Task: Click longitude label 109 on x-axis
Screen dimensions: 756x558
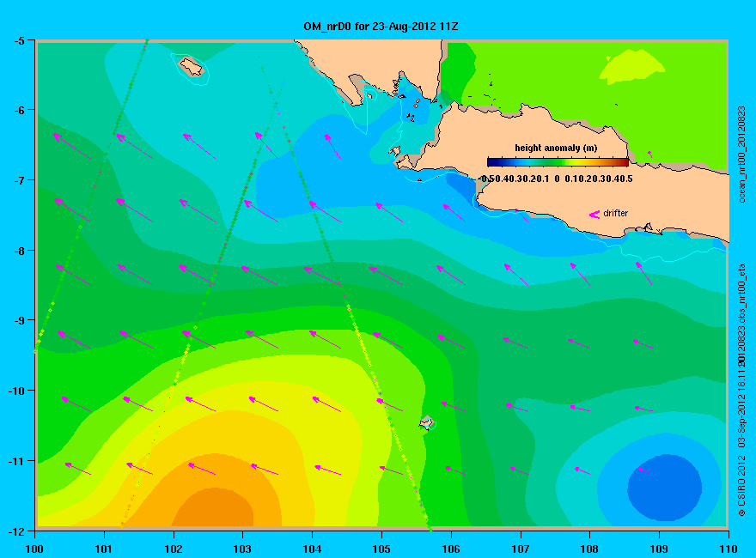Action: [x=659, y=549]
